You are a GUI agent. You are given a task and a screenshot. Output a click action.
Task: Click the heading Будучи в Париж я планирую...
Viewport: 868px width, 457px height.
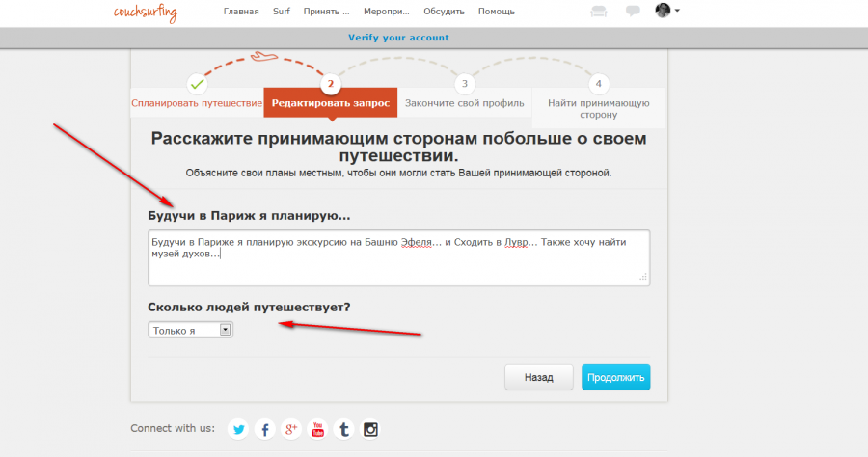pos(249,216)
